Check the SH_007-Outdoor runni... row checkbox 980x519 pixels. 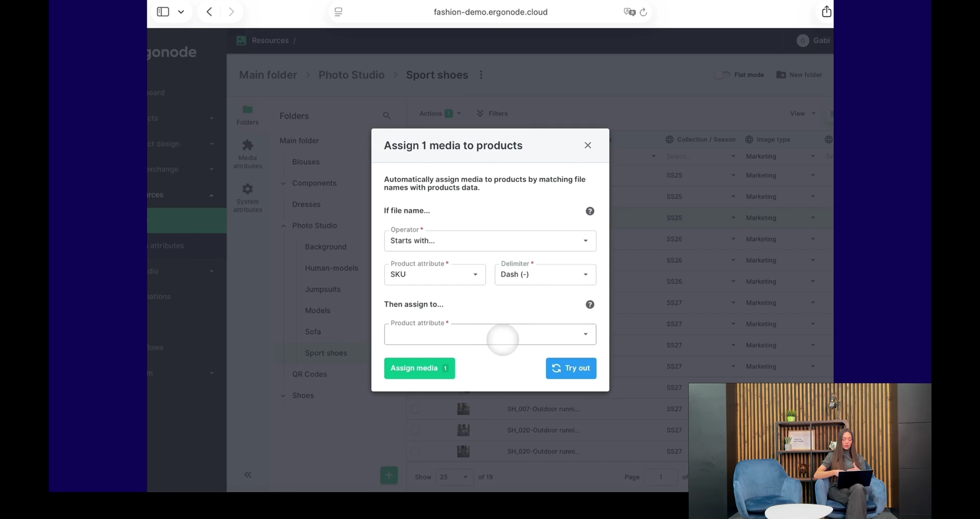click(415, 409)
